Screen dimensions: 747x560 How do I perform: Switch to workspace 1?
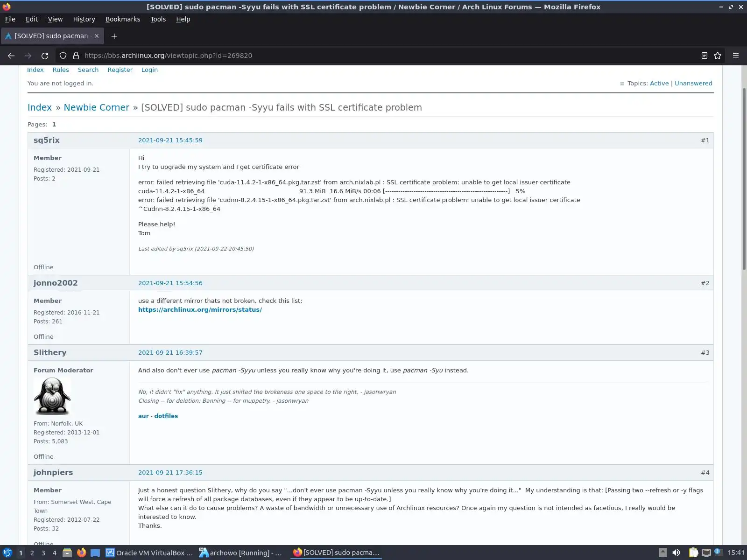pos(21,553)
